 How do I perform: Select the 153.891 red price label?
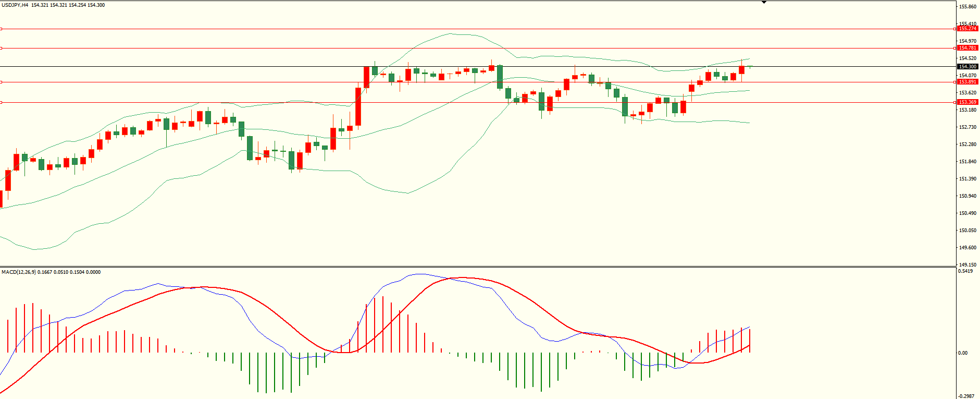click(968, 82)
